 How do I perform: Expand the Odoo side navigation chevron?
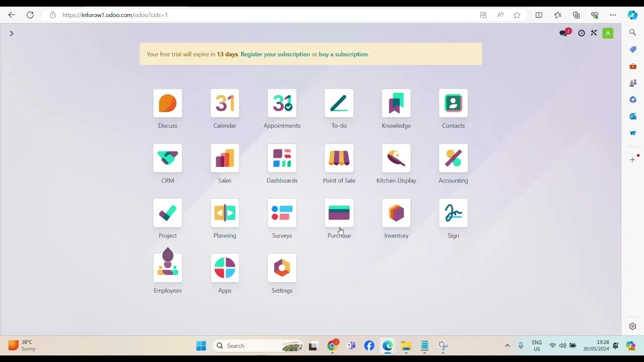coord(12,34)
